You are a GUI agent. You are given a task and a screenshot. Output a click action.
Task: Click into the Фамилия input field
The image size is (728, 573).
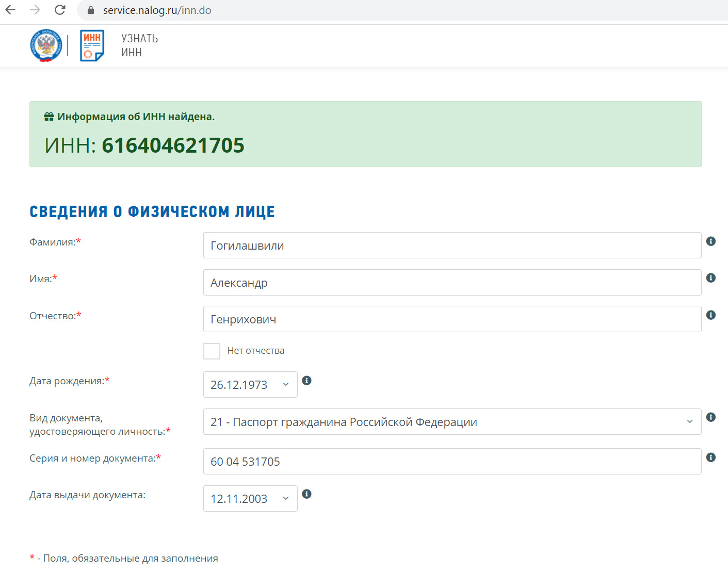point(451,245)
